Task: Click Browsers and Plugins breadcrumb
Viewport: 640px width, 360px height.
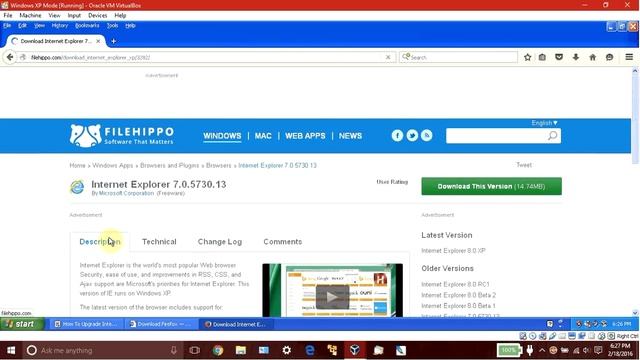Action: [169, 165]
